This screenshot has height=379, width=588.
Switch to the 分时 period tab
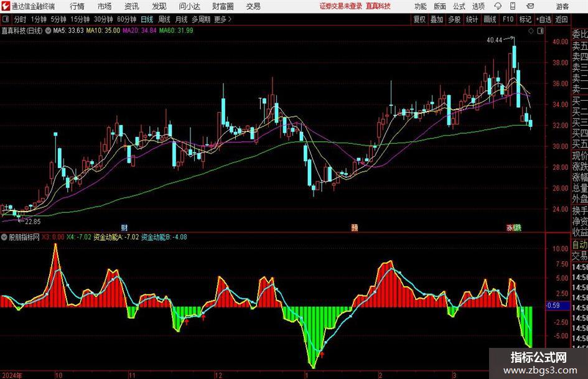point(20,19)
